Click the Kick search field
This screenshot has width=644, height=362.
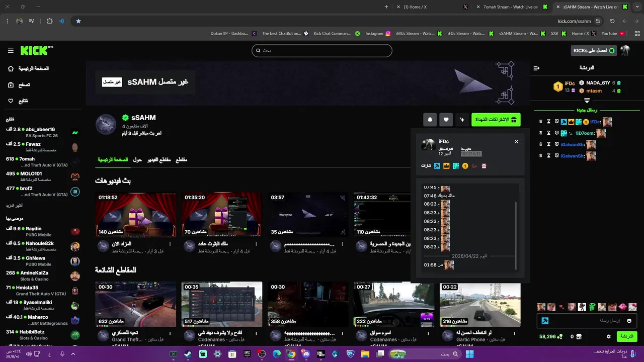point(322,51)
